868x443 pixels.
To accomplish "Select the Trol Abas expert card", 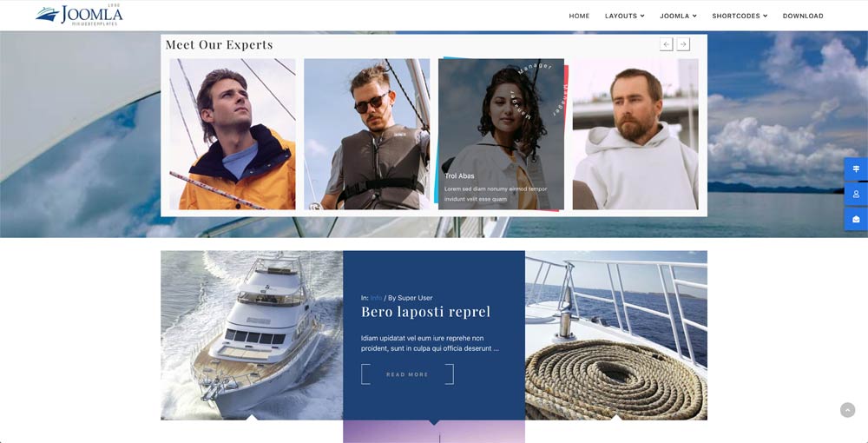I will click(x=501, y=134).
